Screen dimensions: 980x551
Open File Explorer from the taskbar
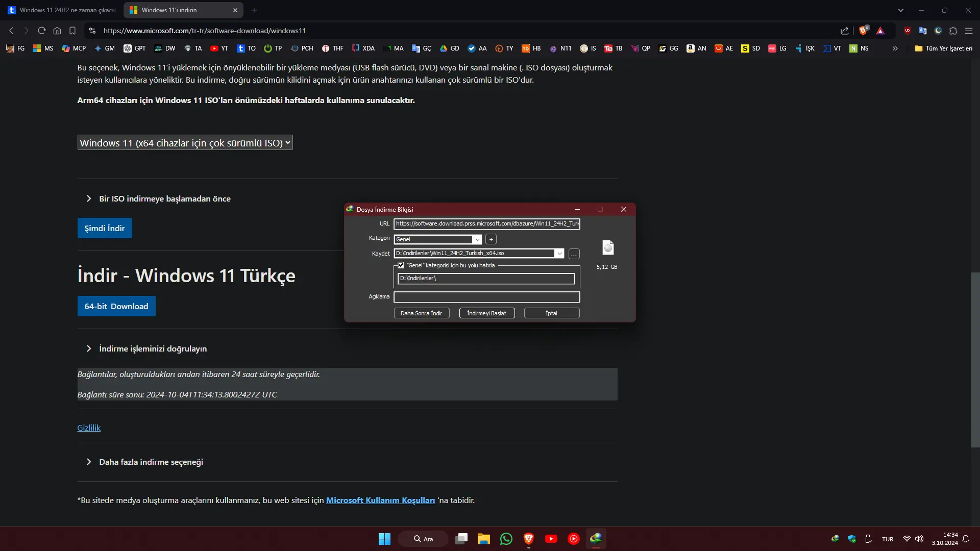point(483,539)
